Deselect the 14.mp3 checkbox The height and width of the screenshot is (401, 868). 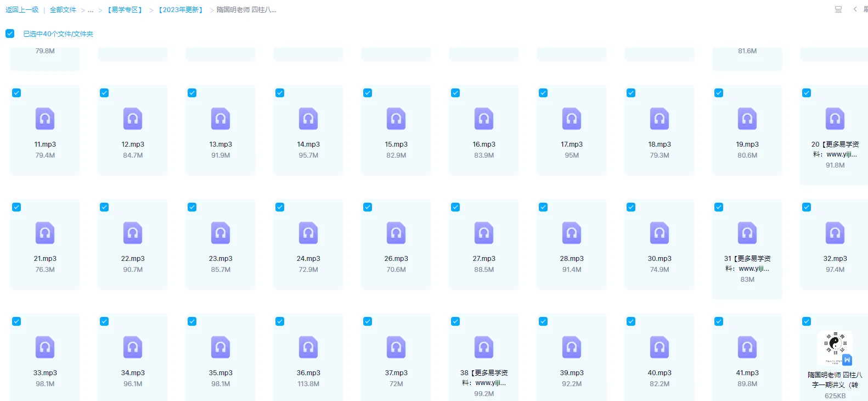[280, 93]
